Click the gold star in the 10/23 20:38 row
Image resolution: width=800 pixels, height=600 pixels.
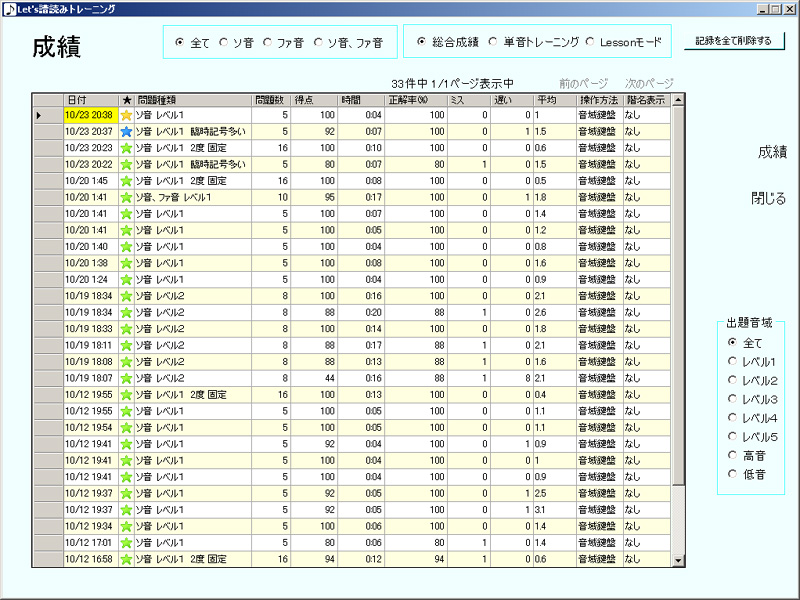[x=126, y=115]
